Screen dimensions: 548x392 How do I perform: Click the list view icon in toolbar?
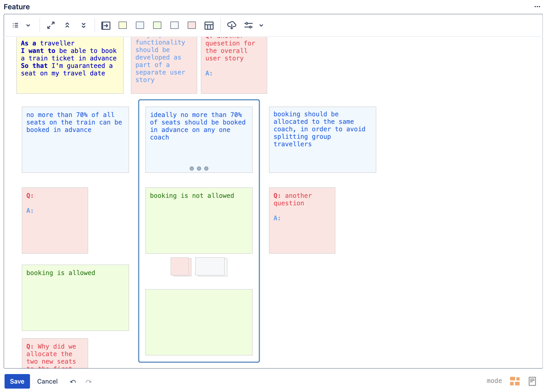pyautogui.click(x=15, y=25)
